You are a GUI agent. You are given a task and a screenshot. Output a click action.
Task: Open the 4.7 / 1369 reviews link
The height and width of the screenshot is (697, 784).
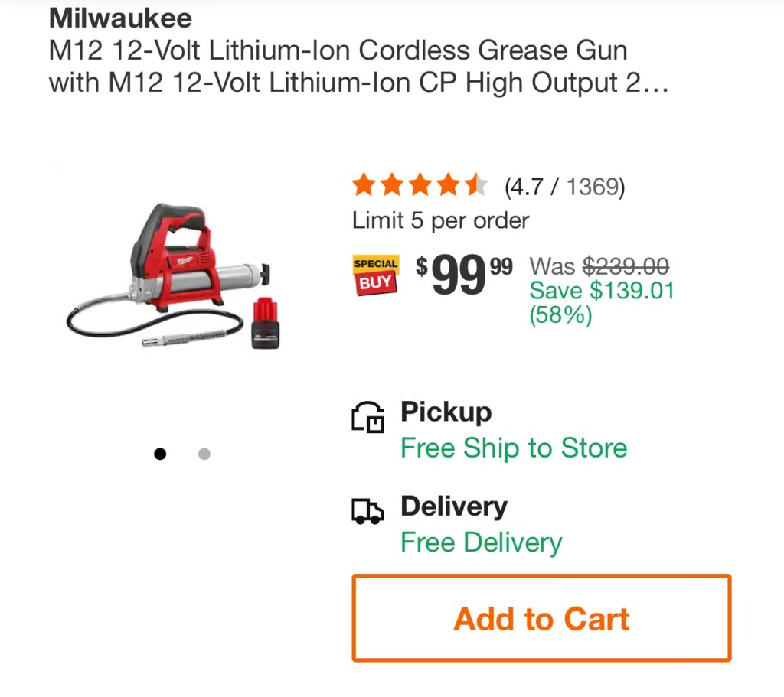(x=564, y=187)
